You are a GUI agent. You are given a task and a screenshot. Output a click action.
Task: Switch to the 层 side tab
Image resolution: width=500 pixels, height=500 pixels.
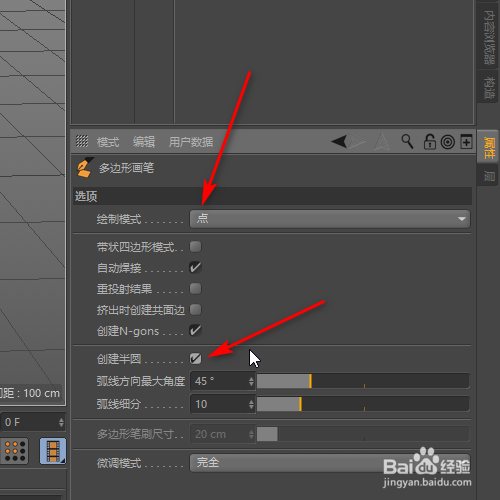point(489,175)
